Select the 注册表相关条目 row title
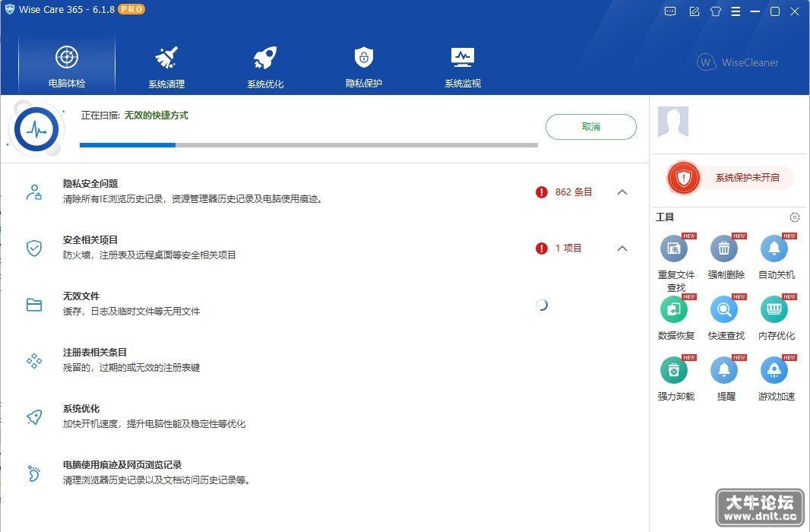 (x=95, y=352)
